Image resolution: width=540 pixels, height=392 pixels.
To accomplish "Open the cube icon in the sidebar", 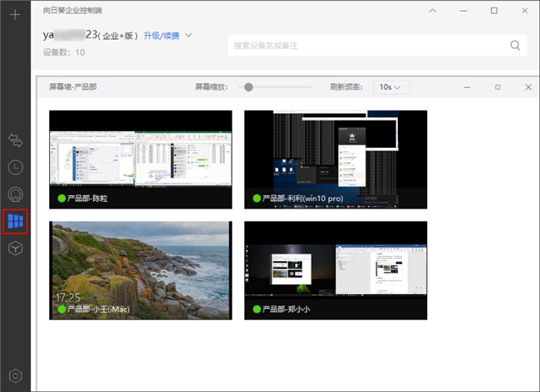I will click(15, 247).
